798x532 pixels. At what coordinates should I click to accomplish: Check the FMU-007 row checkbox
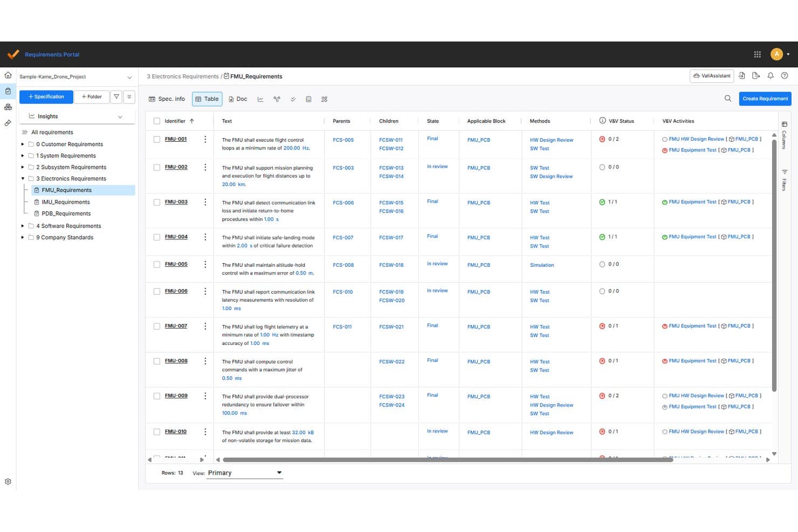pos(157,327)
